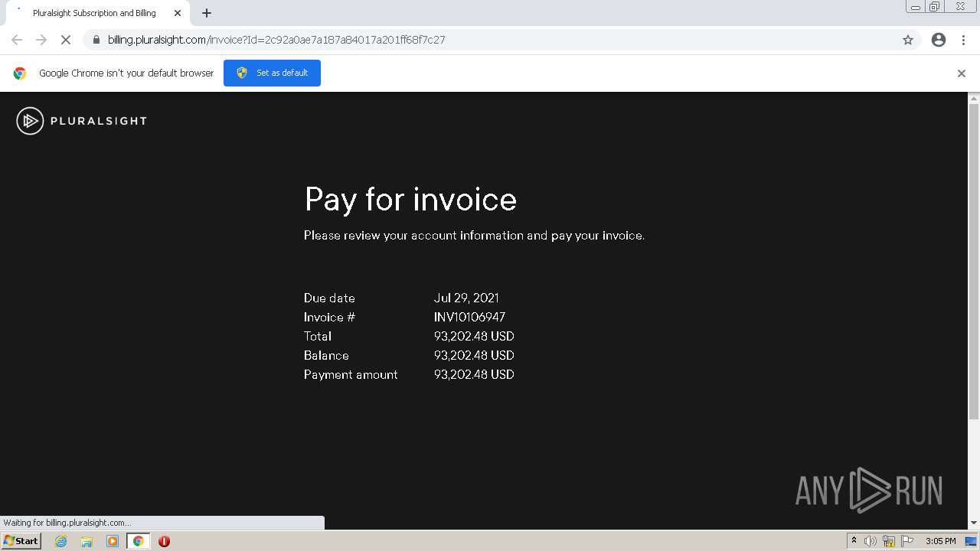Click the review account information sentence
Viewport: 980px width, 551px height.
point(474,235)
